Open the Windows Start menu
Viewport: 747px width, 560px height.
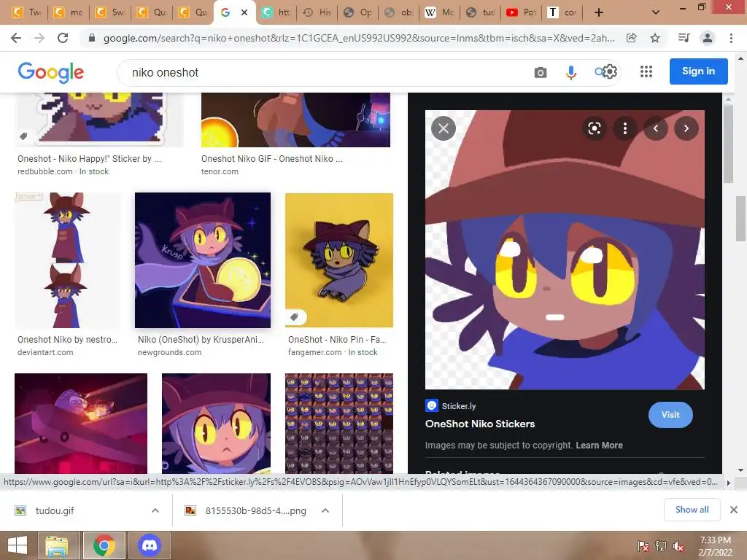click(18, 545)
